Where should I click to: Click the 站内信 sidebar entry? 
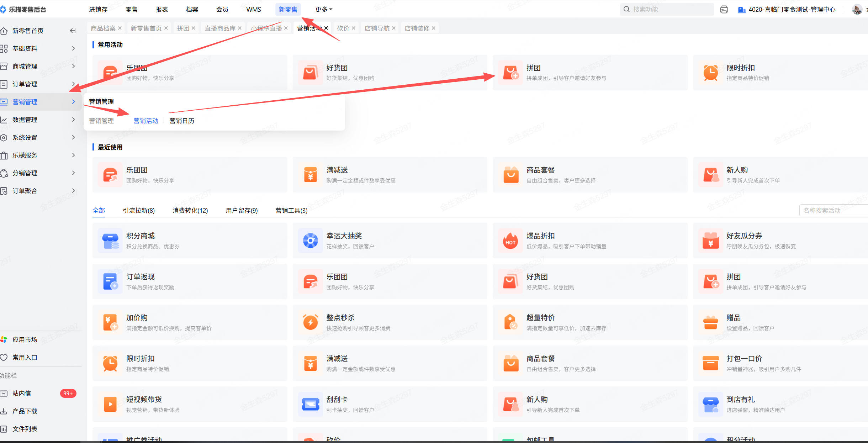[22, 393]
